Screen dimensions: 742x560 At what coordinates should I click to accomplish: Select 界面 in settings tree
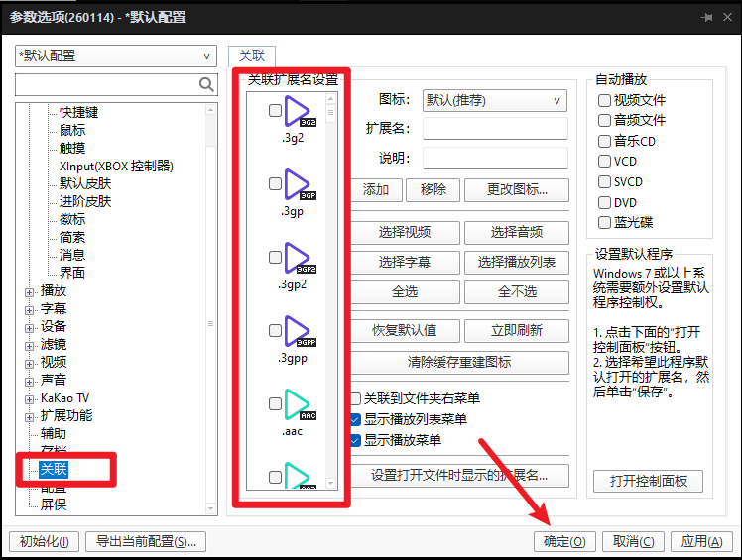pyautogui.click(x=72, y=273)
